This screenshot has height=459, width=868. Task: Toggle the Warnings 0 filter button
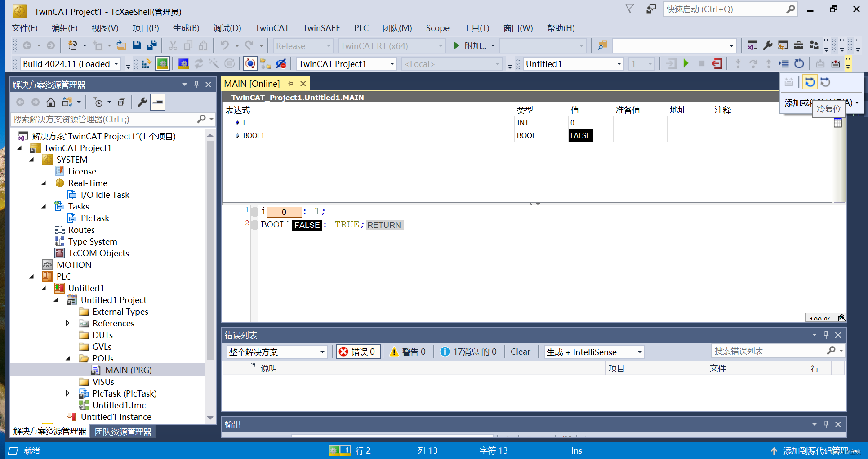(x=408, y=352)
